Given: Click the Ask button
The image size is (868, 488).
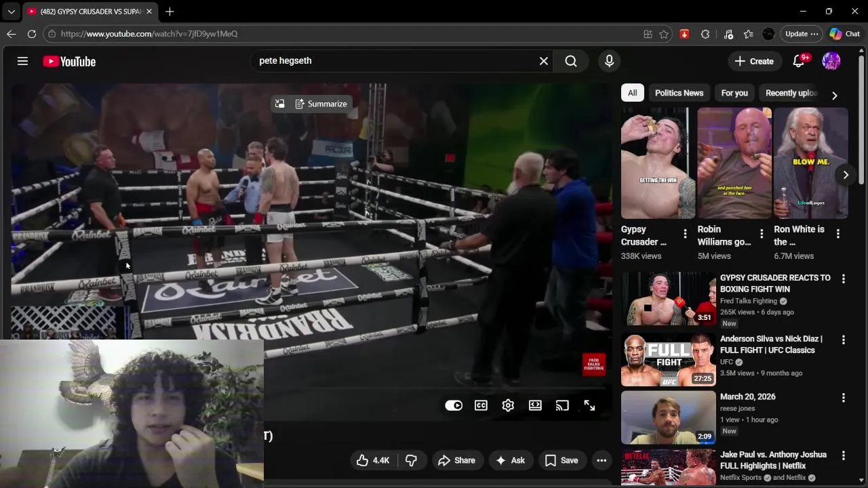Looking at the screenshot, I should 511,460.
